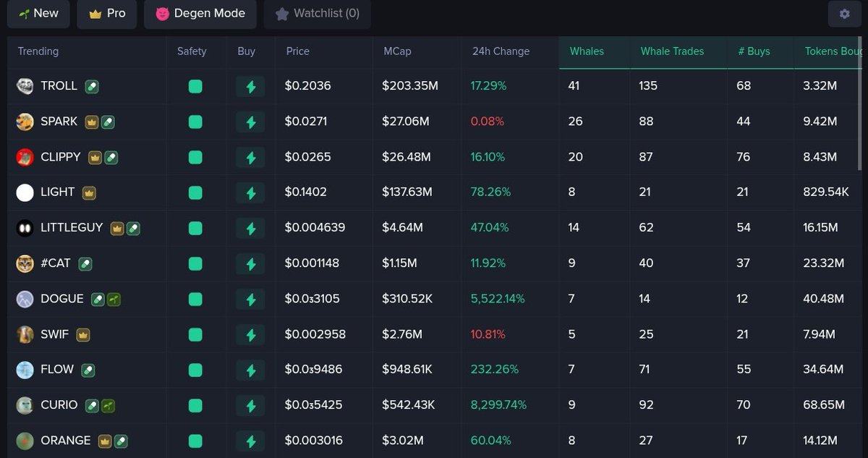Sort by the 24h Change column header
The image size is (868, 458).
(x=501, y=51)
